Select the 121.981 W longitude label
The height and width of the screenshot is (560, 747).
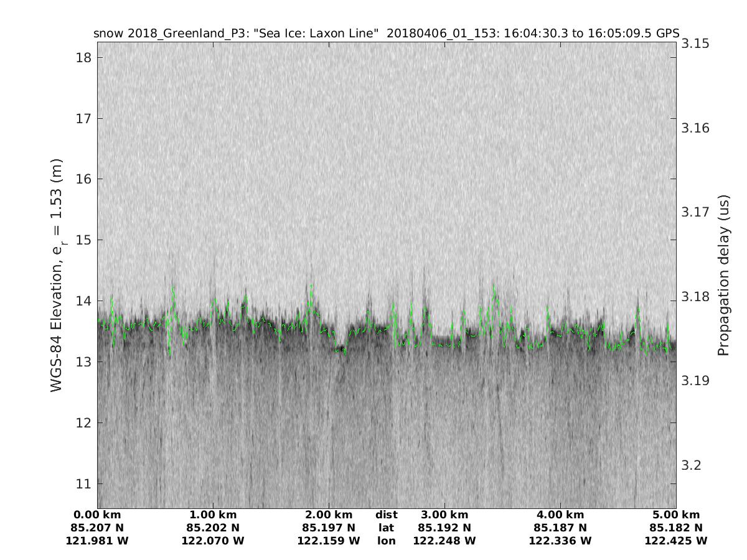point(97,541)
